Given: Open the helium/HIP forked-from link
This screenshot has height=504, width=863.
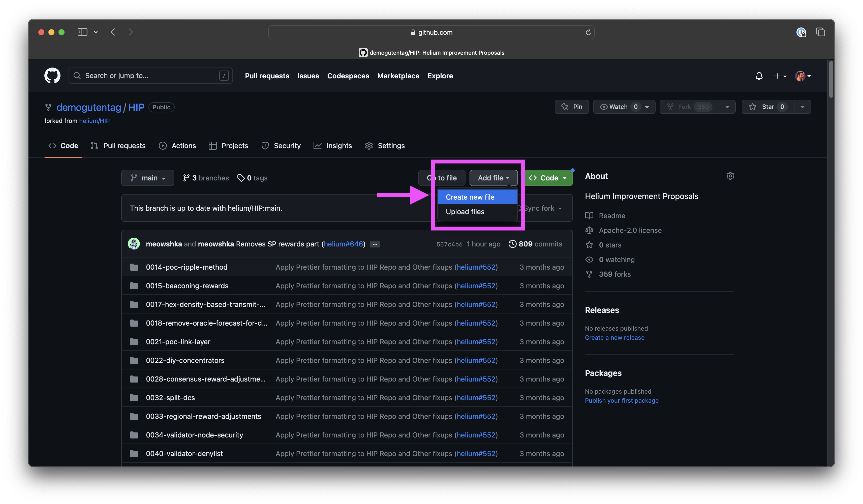Looking at the screenshot, I should click(94, 121).
